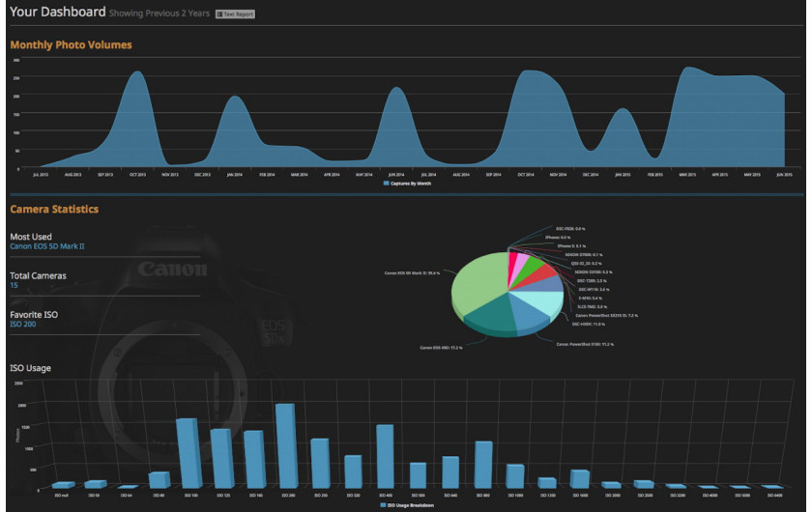Click the ISO 250 bar in ISO Usage

(x=320, y=464)
